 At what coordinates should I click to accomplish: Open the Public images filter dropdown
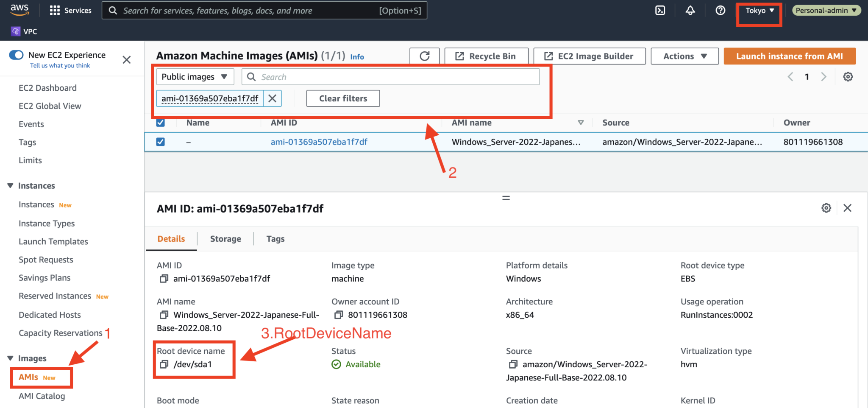tap(195, 76)
